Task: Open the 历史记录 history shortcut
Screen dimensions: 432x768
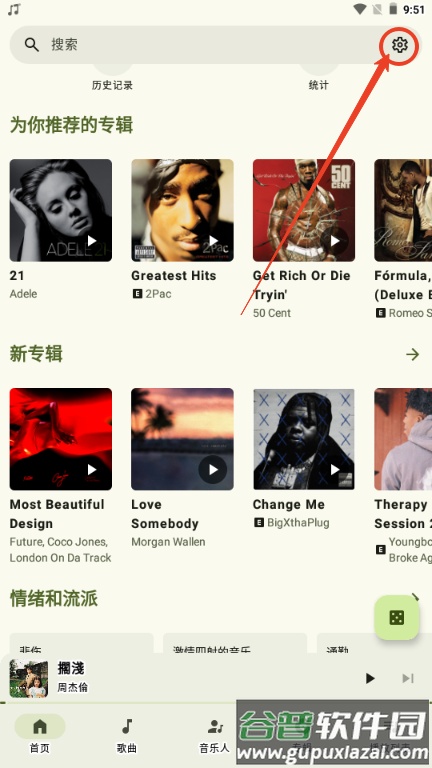Action: click(x=112, y=85)
